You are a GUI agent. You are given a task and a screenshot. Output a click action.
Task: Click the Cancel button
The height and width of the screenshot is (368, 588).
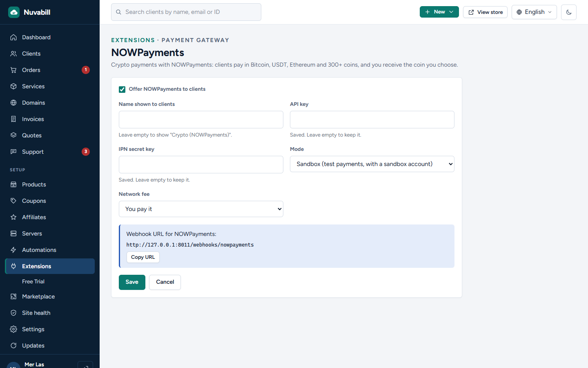tap(165, 282)
